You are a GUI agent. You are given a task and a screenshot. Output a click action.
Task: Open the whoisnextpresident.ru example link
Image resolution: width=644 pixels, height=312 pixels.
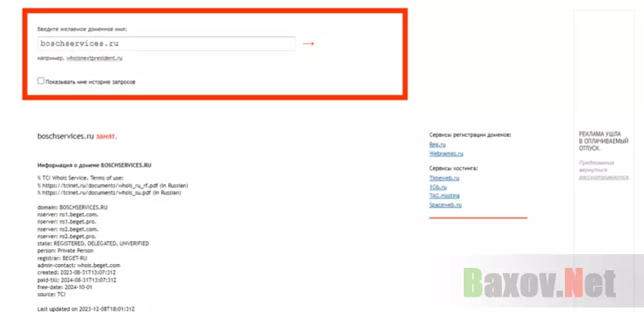(x=94, y=59)
